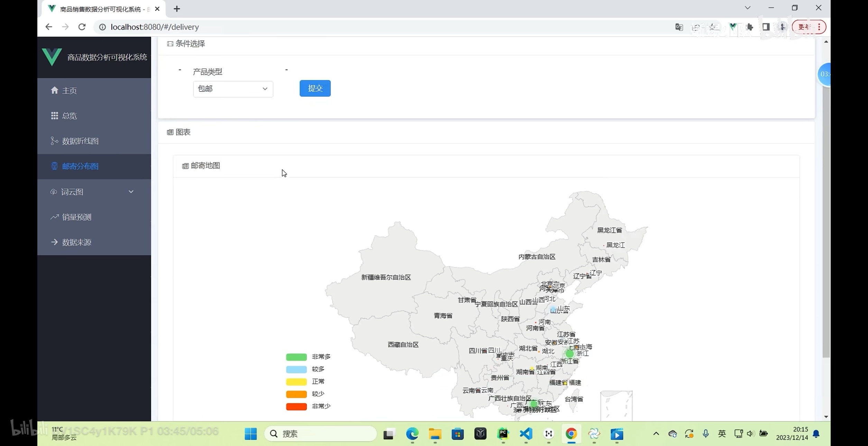Switch to the 商品销售数据分析可视化系统 browser tab
This screenshot has width=868, height=446.
pyautogui.click(x=100, y=9)
